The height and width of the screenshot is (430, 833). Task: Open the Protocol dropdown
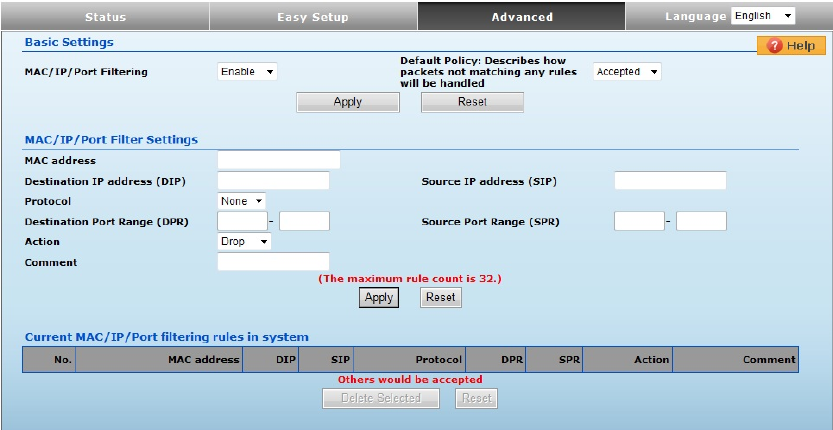click(x=241, y=201)
